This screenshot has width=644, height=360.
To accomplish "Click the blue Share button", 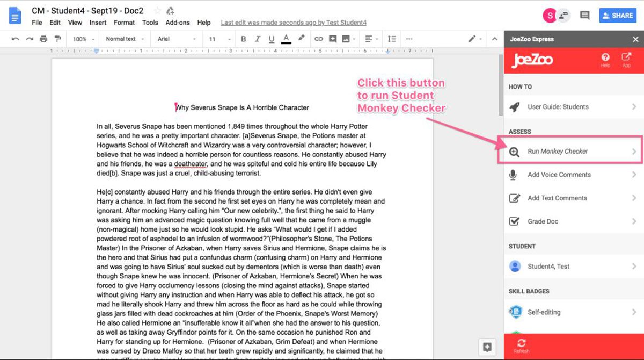I will tap(617, 16).
